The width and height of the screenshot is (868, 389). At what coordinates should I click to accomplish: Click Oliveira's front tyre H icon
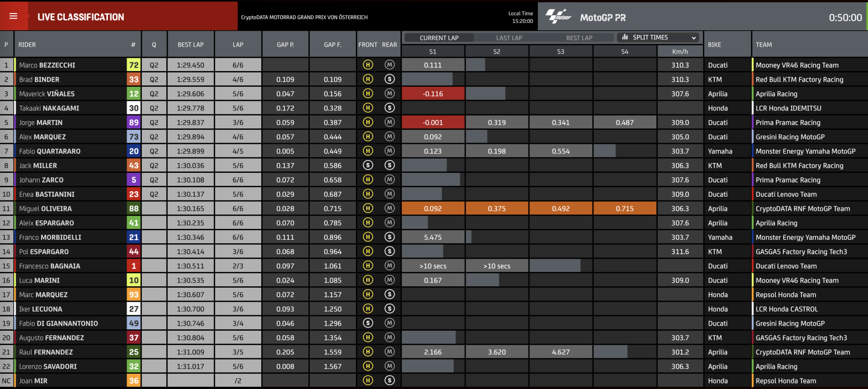tap(368, 209)
